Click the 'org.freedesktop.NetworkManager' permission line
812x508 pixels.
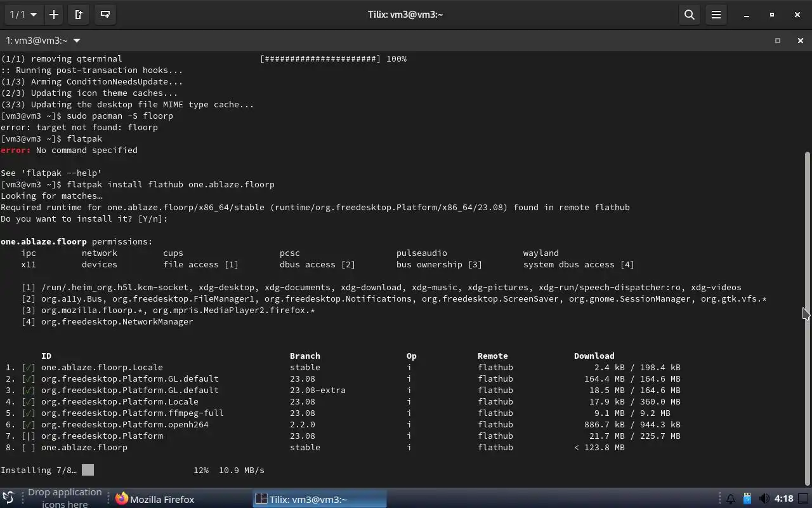[117, 321]
